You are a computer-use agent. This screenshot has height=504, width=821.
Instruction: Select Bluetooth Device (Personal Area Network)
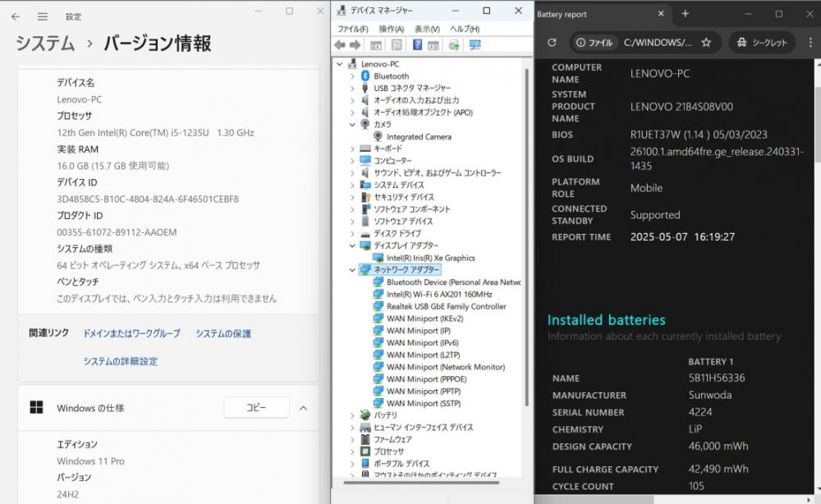[453, 282]
